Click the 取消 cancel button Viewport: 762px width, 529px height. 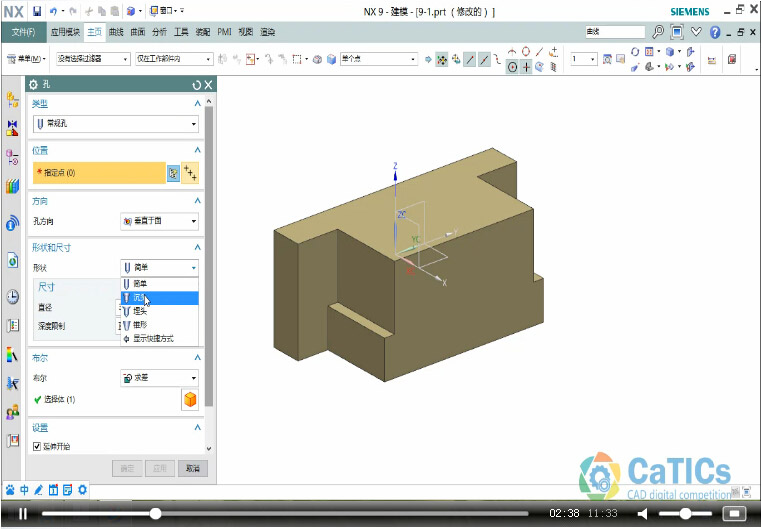[193, 468]
